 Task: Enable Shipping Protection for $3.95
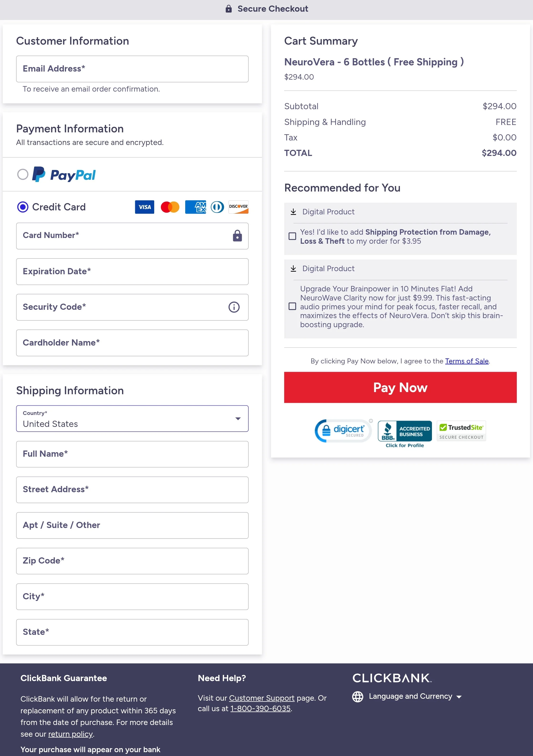click(292, 236)
